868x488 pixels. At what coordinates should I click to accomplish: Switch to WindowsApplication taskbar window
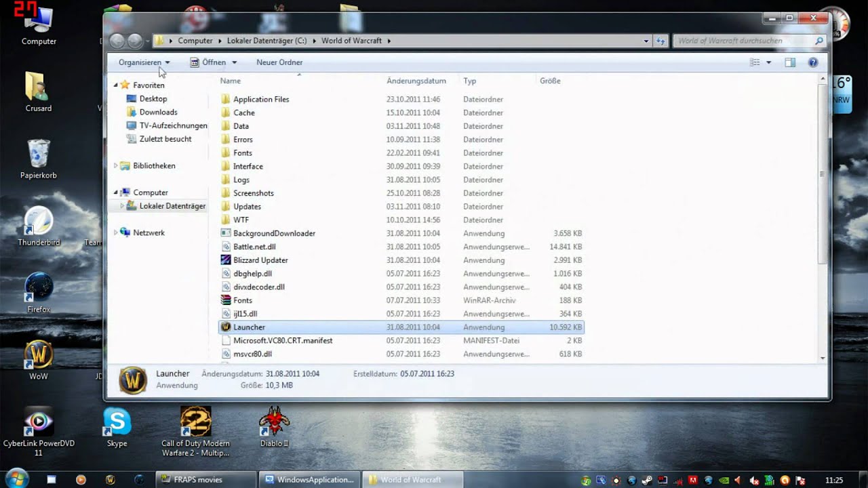pyautogui.click(x=309, y=480)
